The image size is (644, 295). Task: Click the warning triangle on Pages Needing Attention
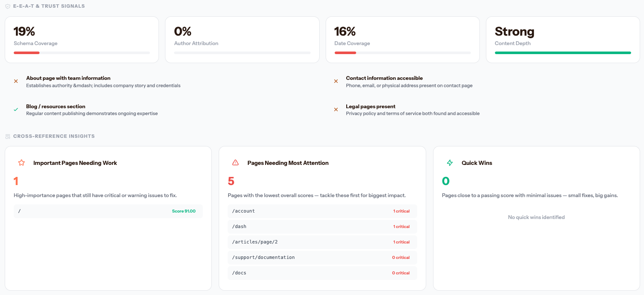(x=235, y=162)
